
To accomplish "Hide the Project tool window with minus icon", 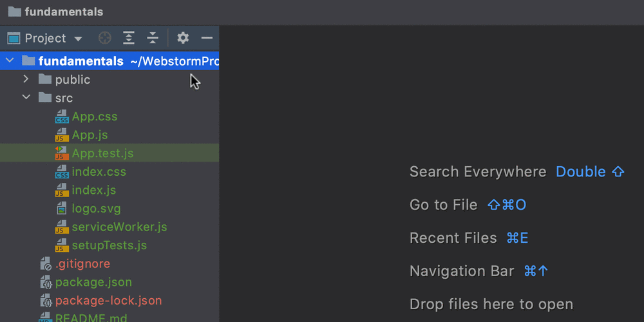I will pyautogui.click(x=207, y=38).
